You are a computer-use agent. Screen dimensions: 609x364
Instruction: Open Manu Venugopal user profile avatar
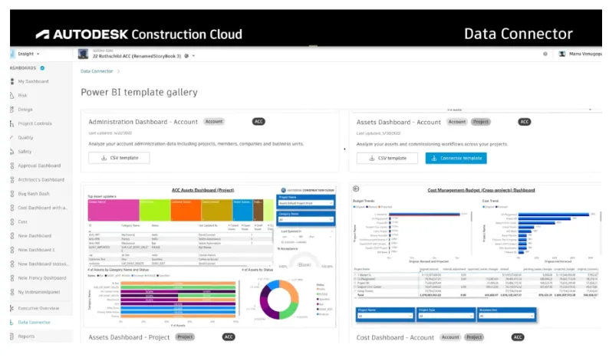(x=562, y=54)
